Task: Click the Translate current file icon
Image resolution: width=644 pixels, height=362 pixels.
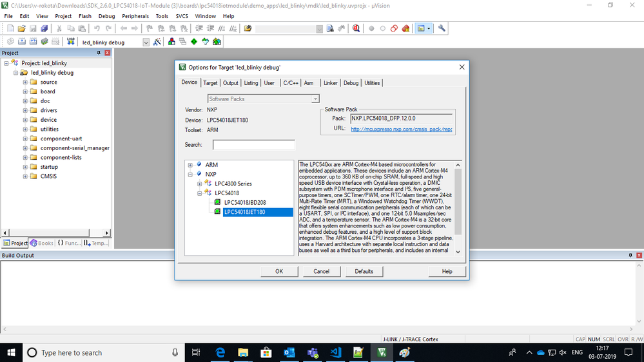Action: point(10,42)
